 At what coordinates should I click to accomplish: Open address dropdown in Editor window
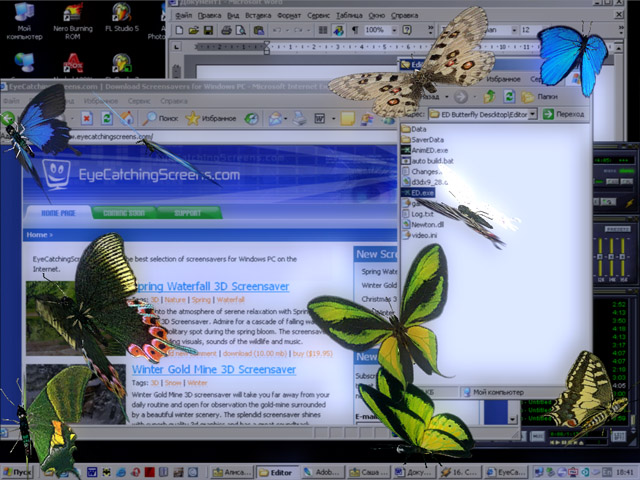point(532,115)
